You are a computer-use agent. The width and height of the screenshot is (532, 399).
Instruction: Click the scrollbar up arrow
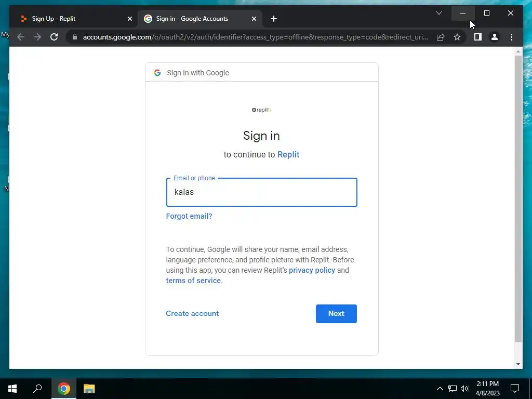click(518, 51)
